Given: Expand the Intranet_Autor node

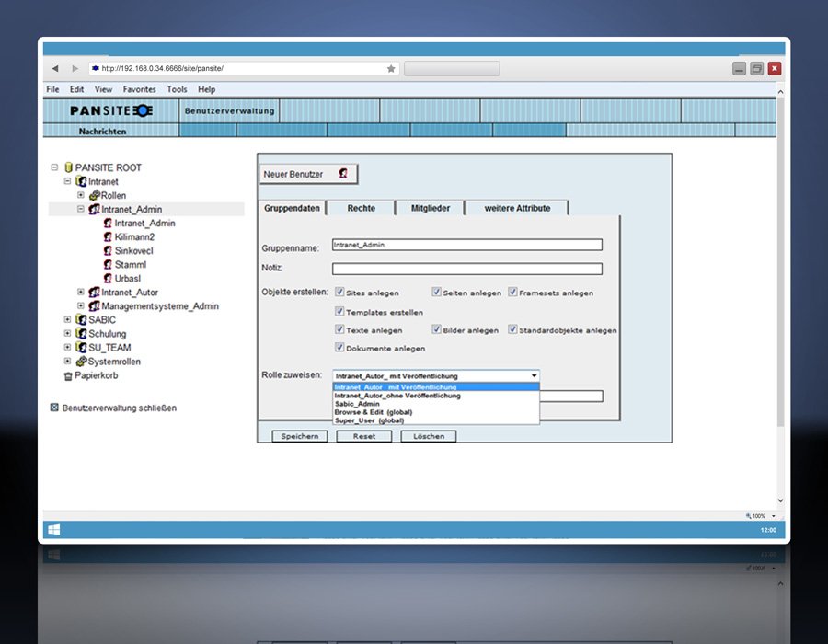Looking at the screenshot, I should (81, 292).
